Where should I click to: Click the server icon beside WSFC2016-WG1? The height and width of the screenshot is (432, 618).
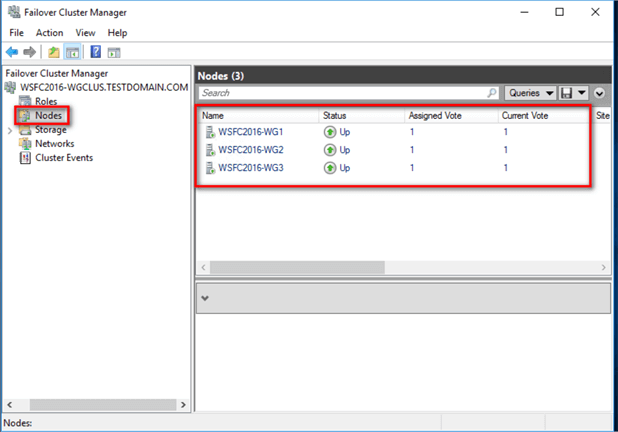tap(210, 132)
